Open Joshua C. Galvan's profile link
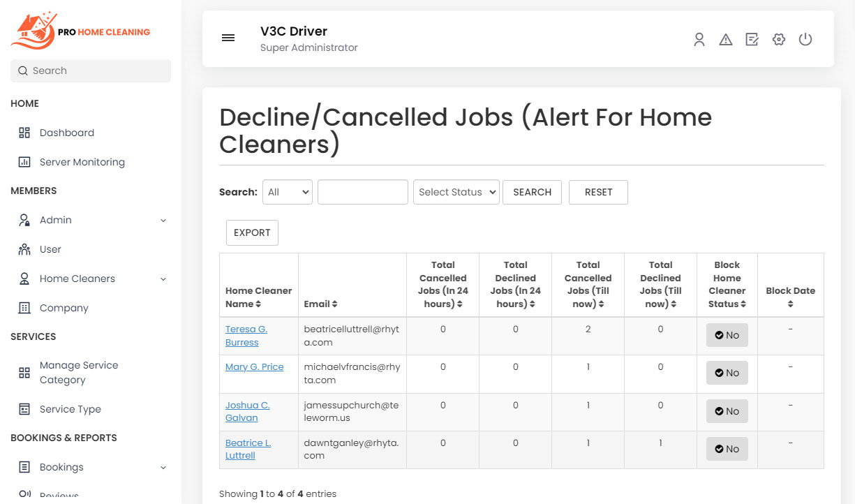 coord(247,411)
